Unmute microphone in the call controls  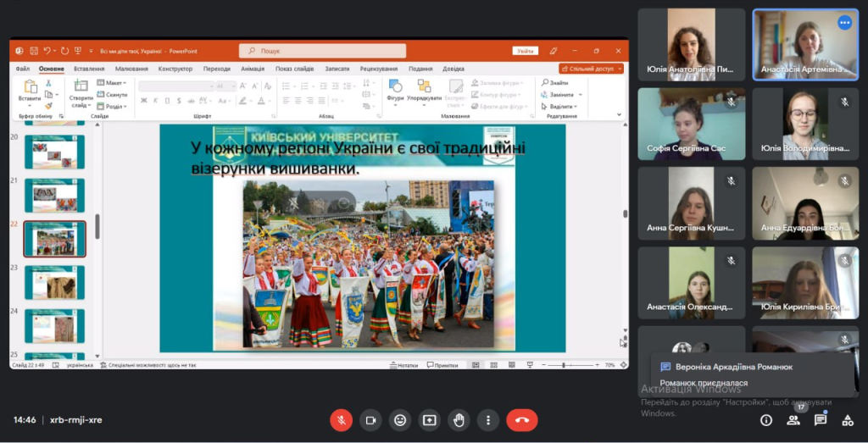[341, 420]
